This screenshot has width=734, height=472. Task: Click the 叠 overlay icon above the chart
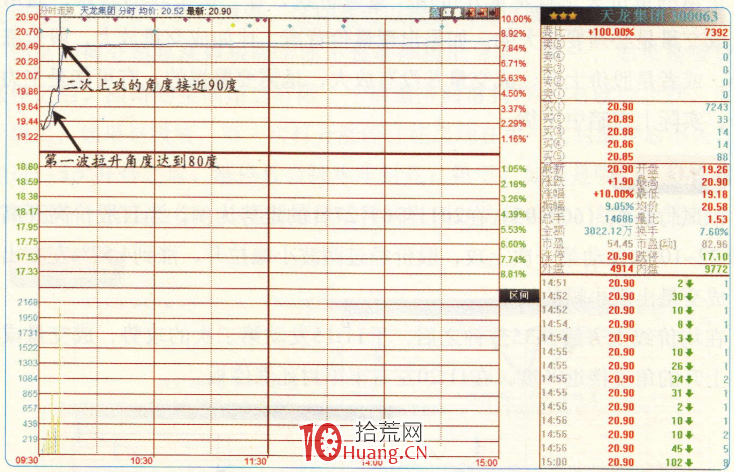435,13
